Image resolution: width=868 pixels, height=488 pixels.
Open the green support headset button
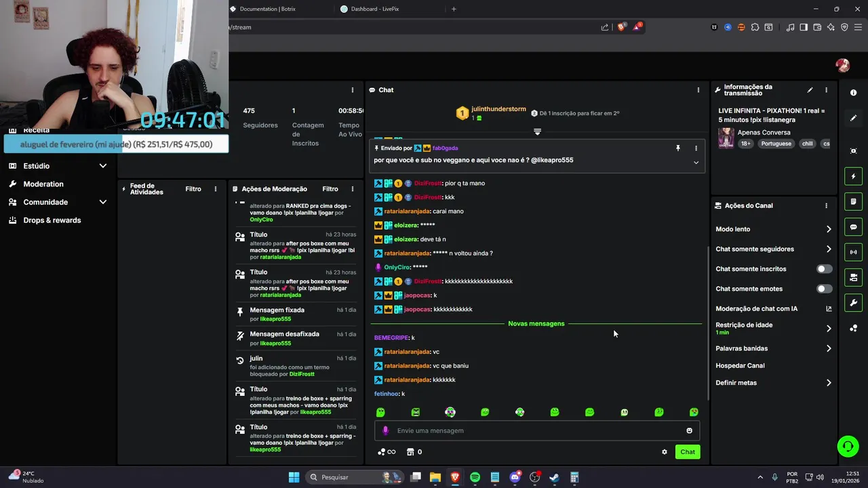pyautogui.click(x=848, y=446)
